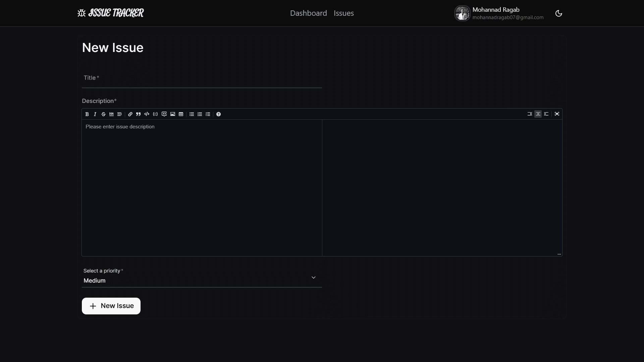Switch editor to preview-only mode
The width and height of the screenshot is (644, 362).
(x=546, y=114)
